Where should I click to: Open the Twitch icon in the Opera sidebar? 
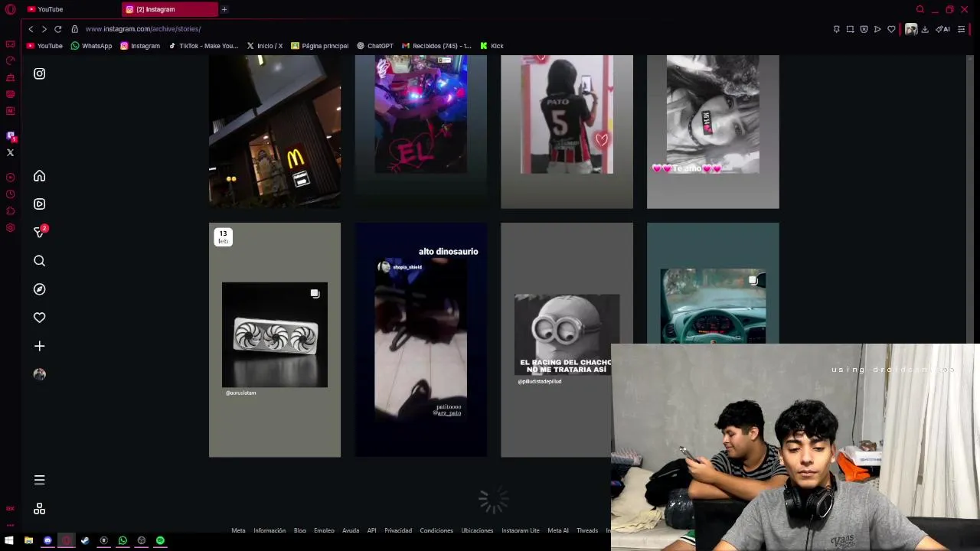click(x=10, y=135)
